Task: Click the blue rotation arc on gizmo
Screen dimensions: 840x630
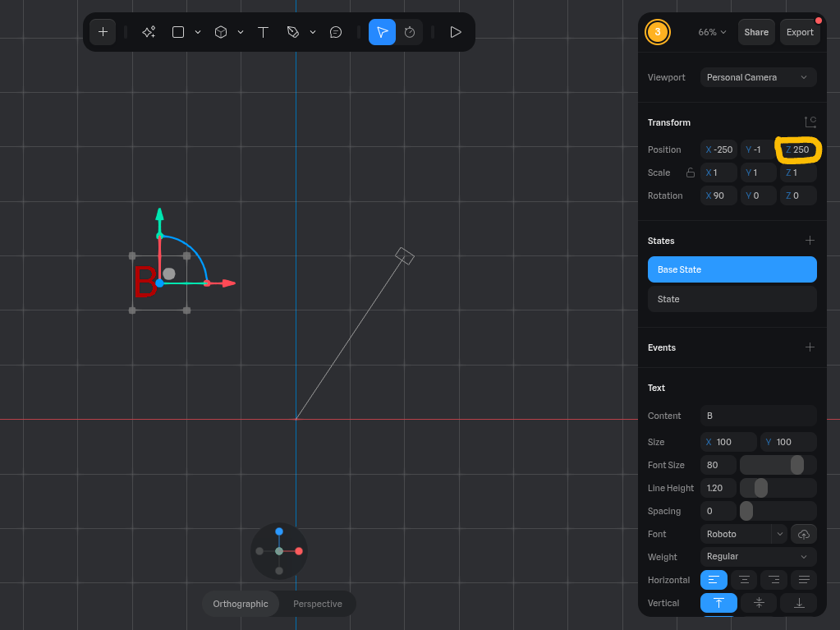Action: (x=193, y=249)
